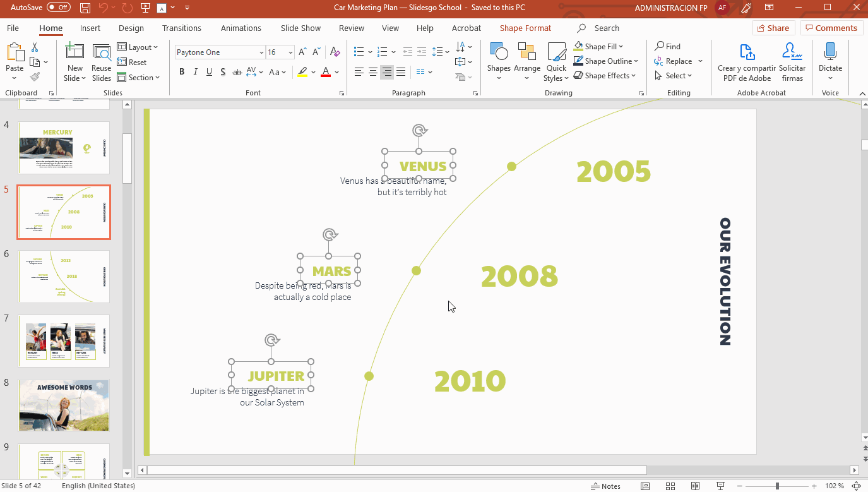Toggle AutoSave switch
This screenshot has width=868, height=492.
coord(59,8)
